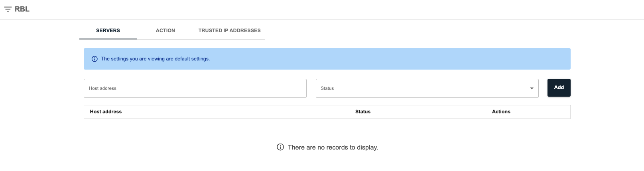Click the 'Host address' placeholder text
This screenshot has height=171, width=644.
(102, 88)
